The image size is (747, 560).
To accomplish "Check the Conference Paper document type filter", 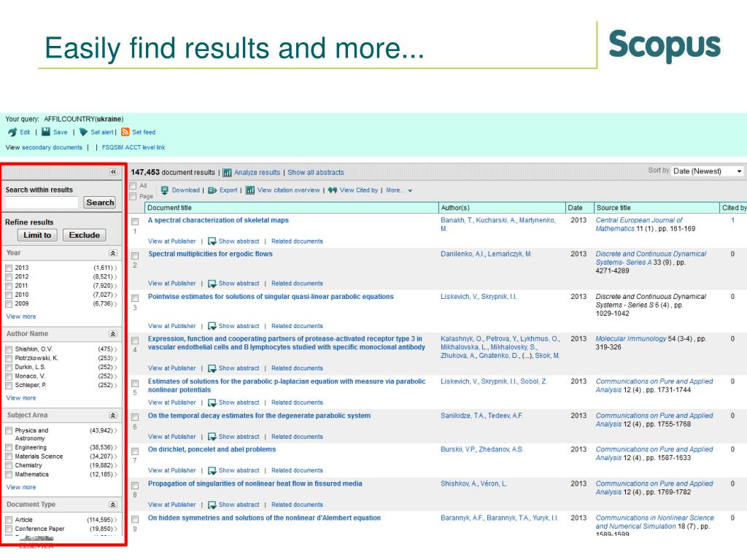I will tap(9, 529).
